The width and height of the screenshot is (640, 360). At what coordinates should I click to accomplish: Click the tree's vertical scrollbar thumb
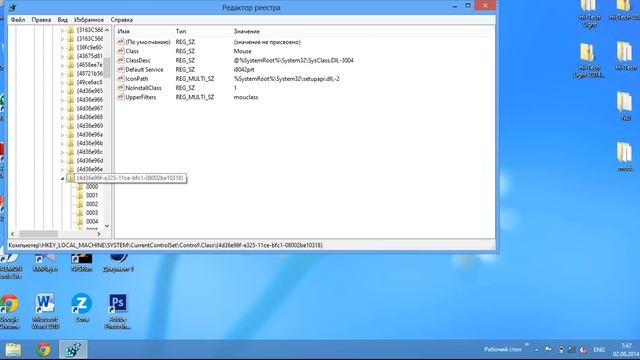click(x=107, y=67)
